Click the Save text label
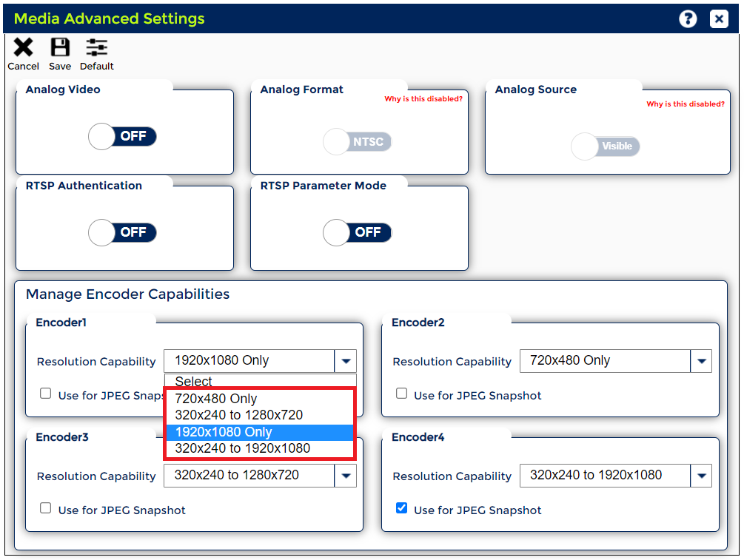 60,67
